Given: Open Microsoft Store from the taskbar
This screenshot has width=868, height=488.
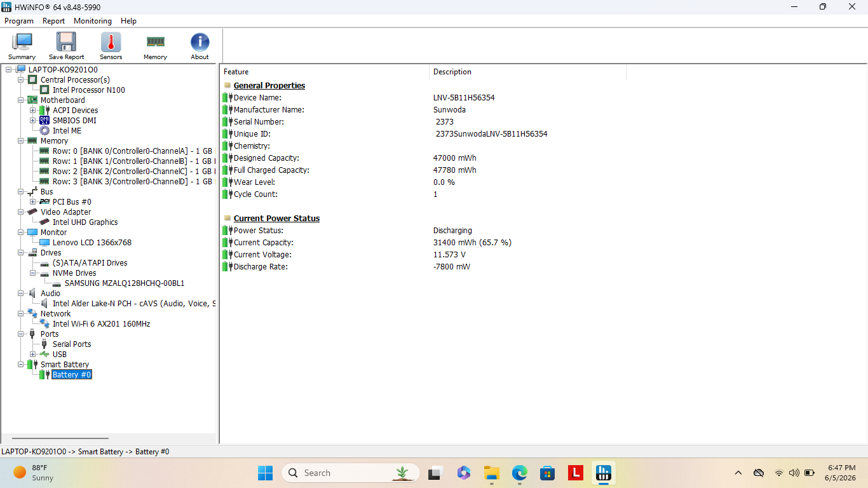Looking at the screenshot, I should 547,473.
